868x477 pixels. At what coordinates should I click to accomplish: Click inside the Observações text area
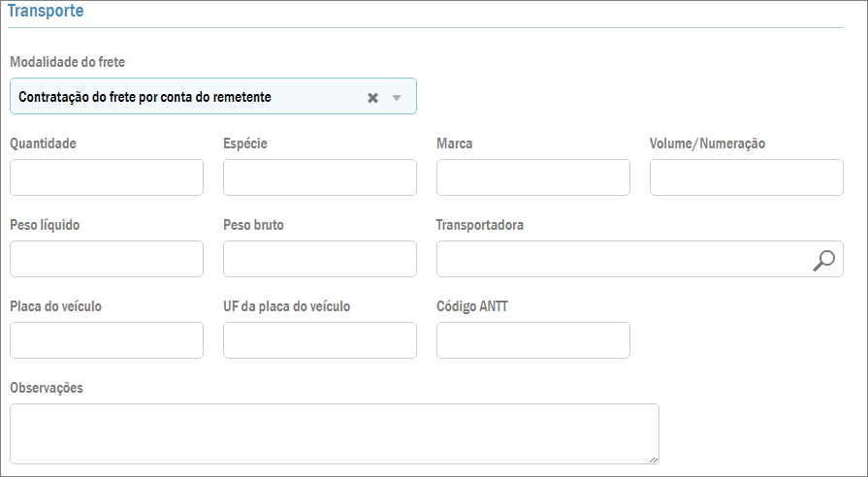pyautogui.click(x=334, y=433)
